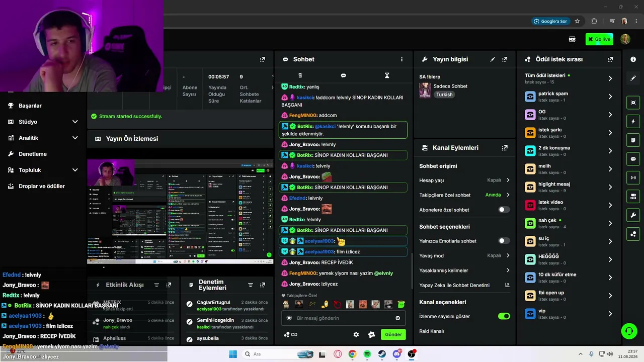The width and height of the screenshot is (644, 362).
Task: Pop out the Etkinlik Akışı panel
Action: click(169, 285)
